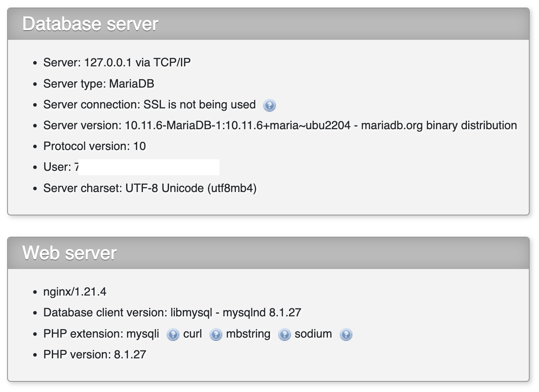
Task: Click the redacted User field
Action: click(149, 167)
